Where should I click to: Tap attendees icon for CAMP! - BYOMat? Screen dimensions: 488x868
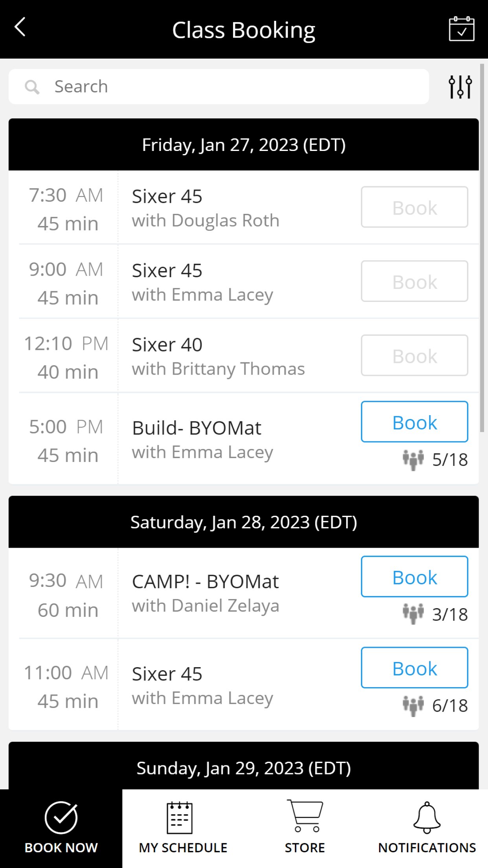point(413,614)
